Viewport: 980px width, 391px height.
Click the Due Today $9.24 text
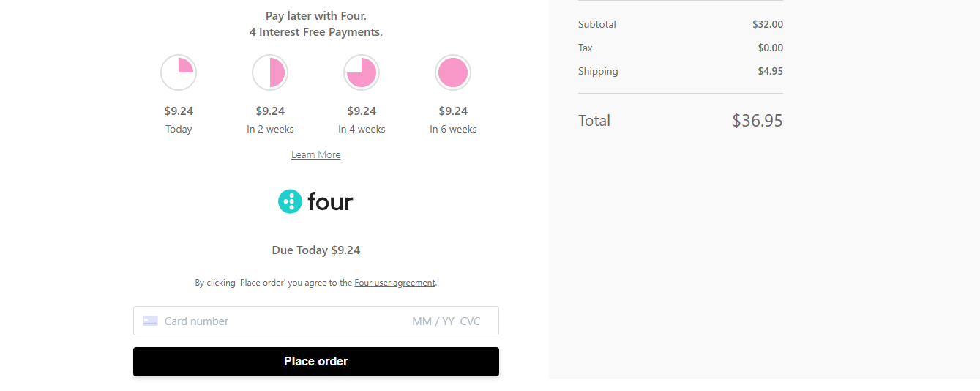pos(315,250)
